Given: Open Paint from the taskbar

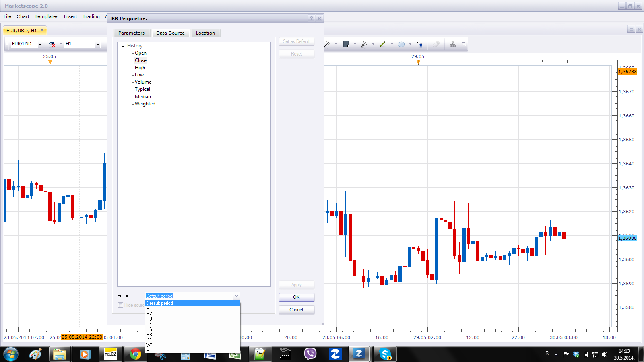Looking at the screenshot, I should [35, 354].
